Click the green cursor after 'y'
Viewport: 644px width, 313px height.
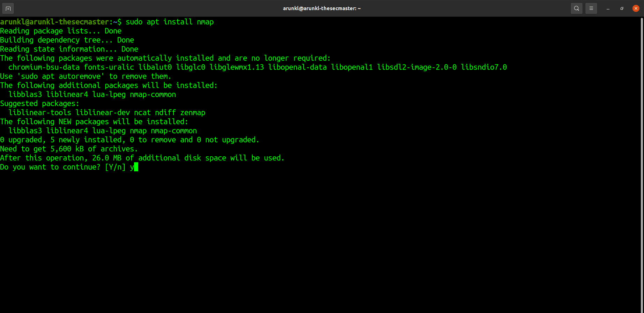136,167
